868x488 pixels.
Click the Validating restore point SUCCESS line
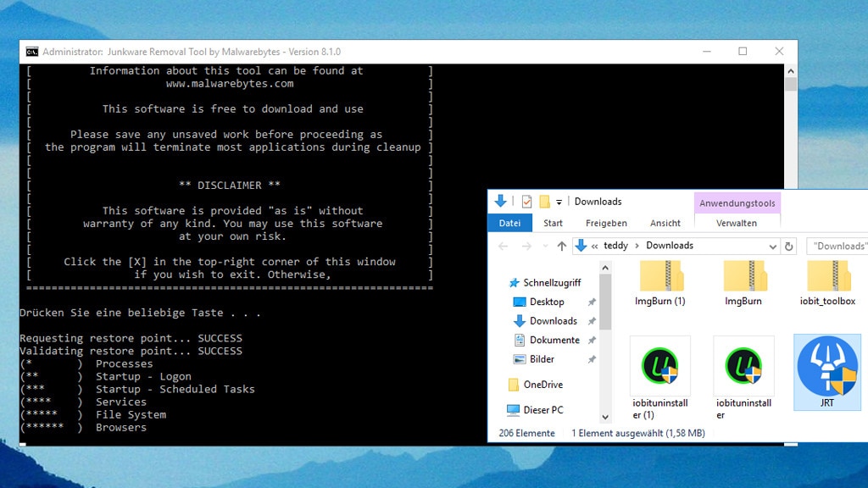(x=131, y=351)
